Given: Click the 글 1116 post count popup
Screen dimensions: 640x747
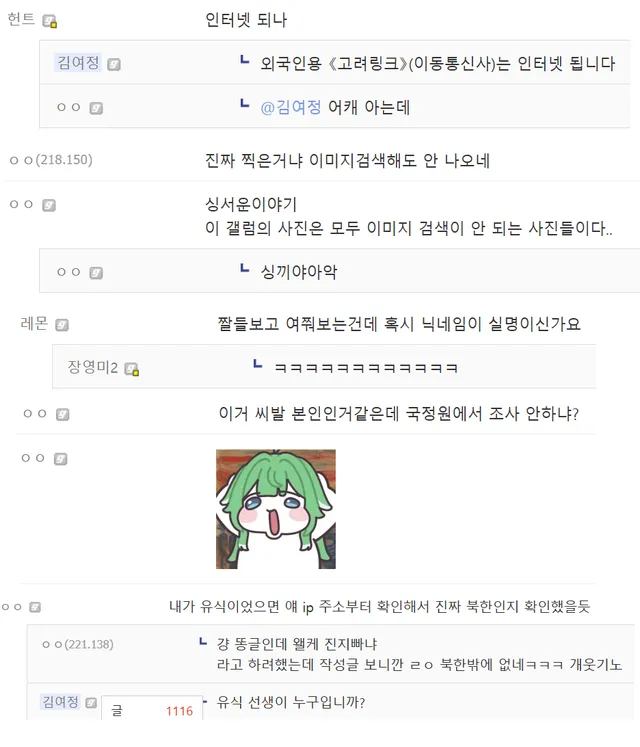Looking at the screenshot, I should coord(152,710).
